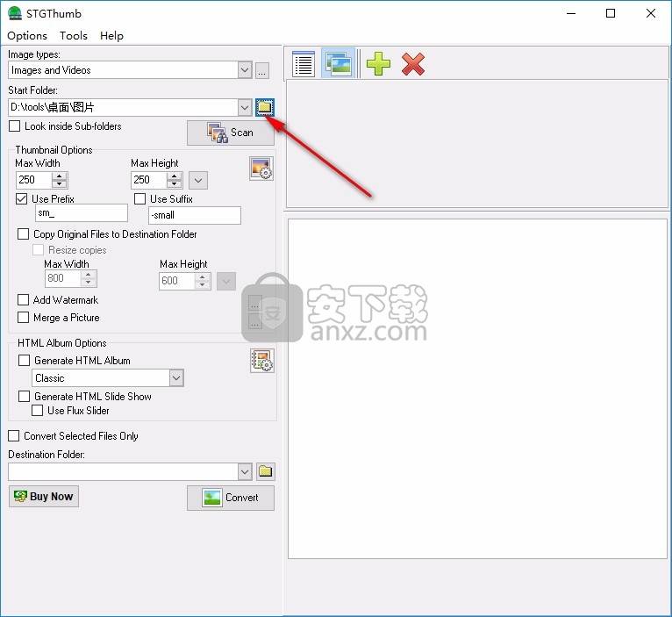Increase thumbnail Max Height value
672x617 pixels.
175,176
